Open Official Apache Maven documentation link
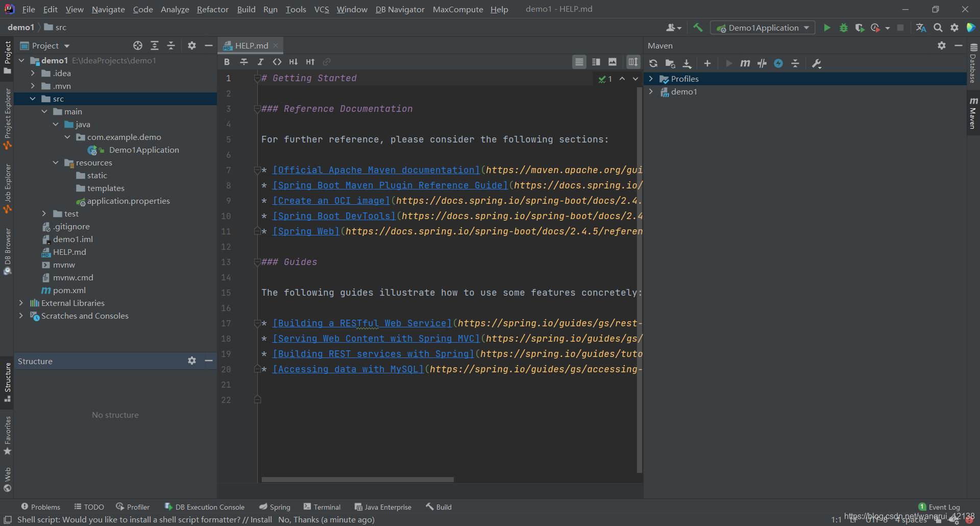The image size is (980, 526). click(376, 170)
